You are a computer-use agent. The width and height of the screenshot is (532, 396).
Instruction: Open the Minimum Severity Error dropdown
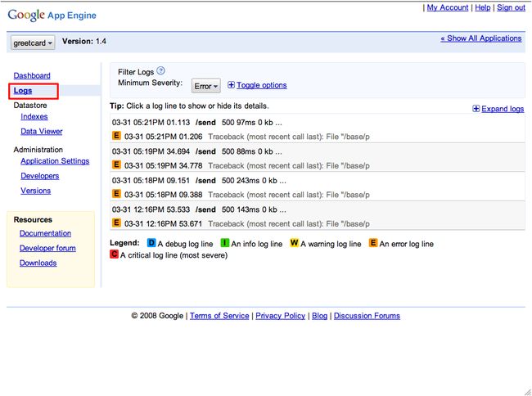(x=206, y=86)
